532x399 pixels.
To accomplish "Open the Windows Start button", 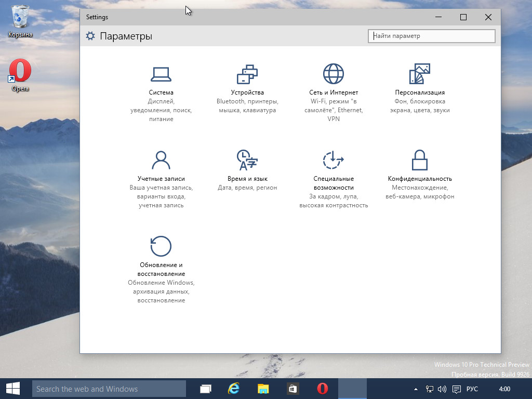I will tap(13, 389).
